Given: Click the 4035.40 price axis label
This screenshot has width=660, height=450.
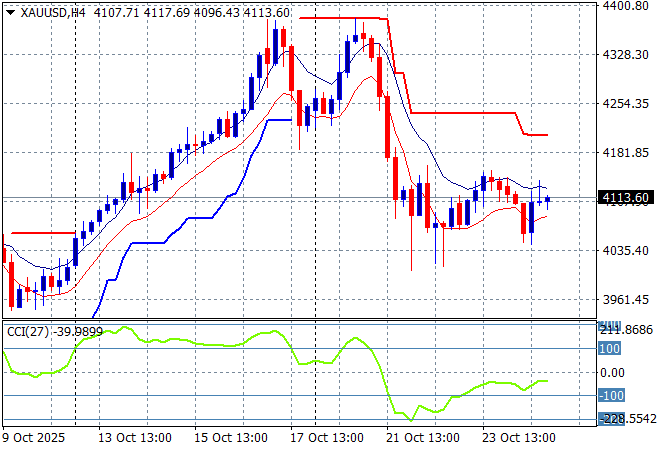Looking at the screenshot, I should (x=627, y=251).
